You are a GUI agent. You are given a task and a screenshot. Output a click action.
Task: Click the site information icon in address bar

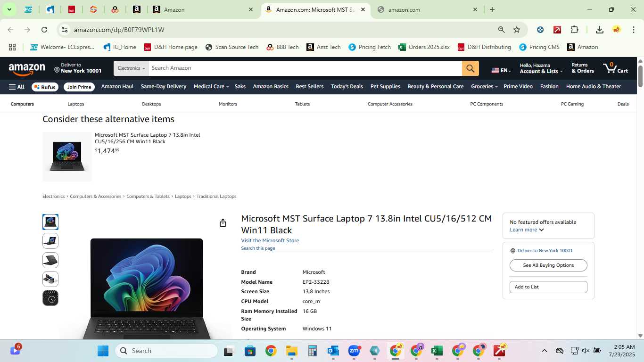65,30
